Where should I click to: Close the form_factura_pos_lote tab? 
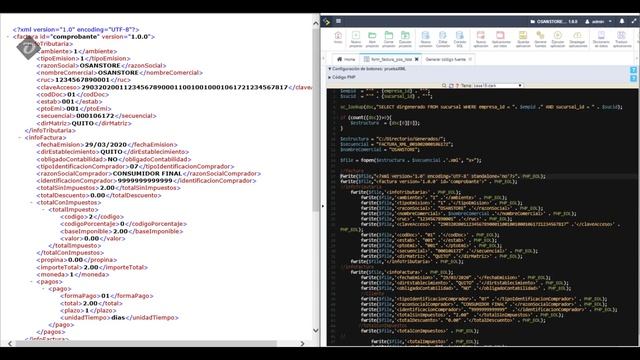[417, 59]
